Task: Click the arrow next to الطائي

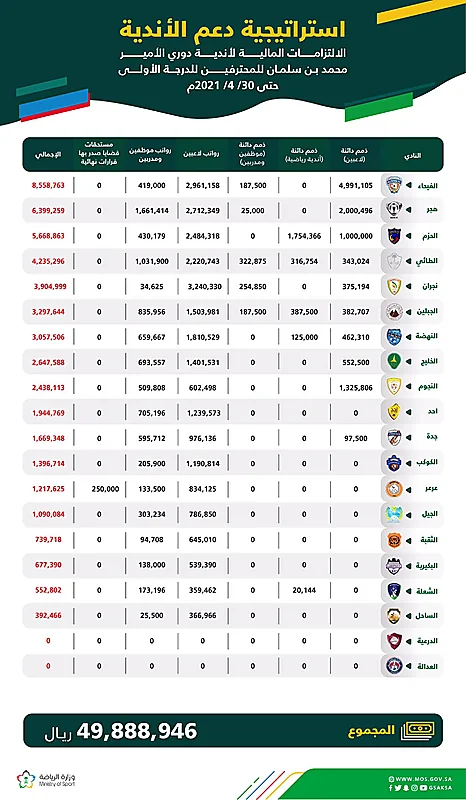Action: [408, 261]
